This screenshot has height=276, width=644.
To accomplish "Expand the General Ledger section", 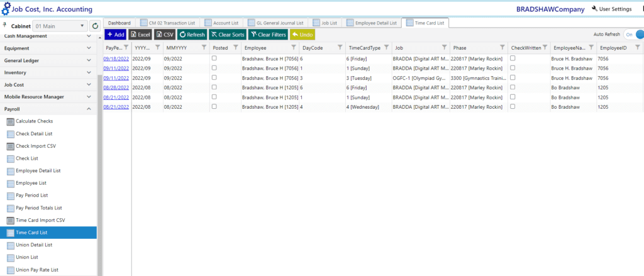I will 48,60.
